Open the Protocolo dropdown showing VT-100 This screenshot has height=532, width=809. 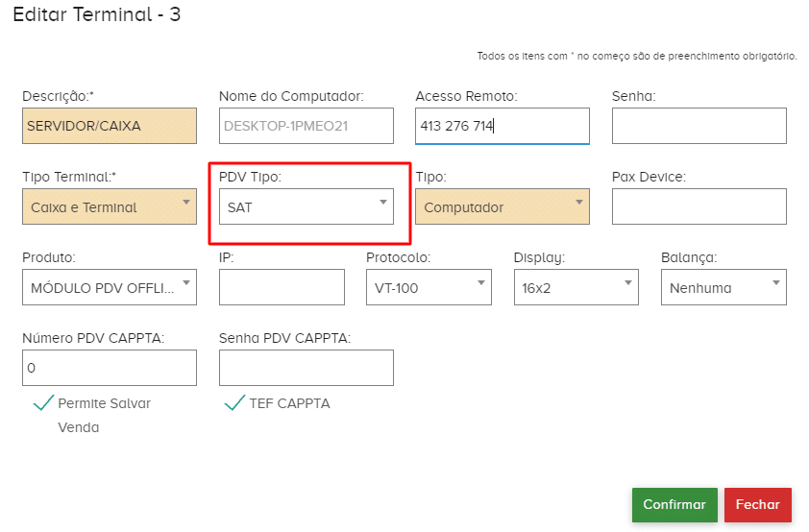pos(429,287)
